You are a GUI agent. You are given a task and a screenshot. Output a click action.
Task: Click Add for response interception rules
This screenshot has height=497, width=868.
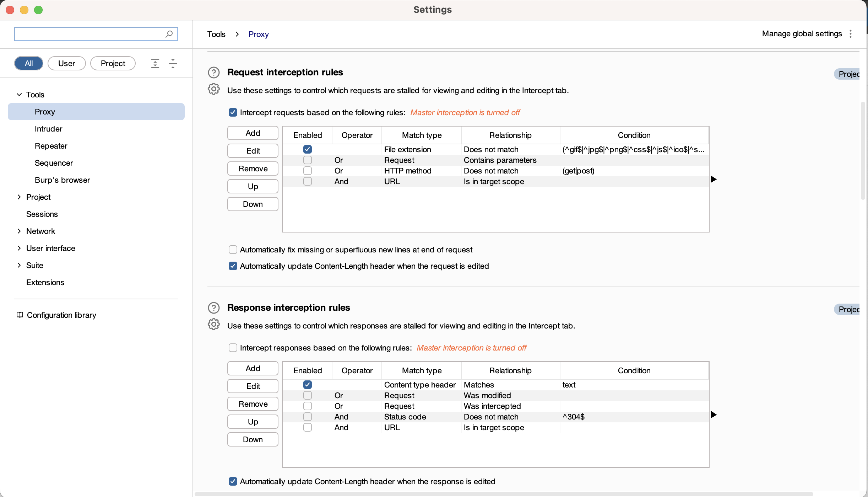click(x=253, y=368)
